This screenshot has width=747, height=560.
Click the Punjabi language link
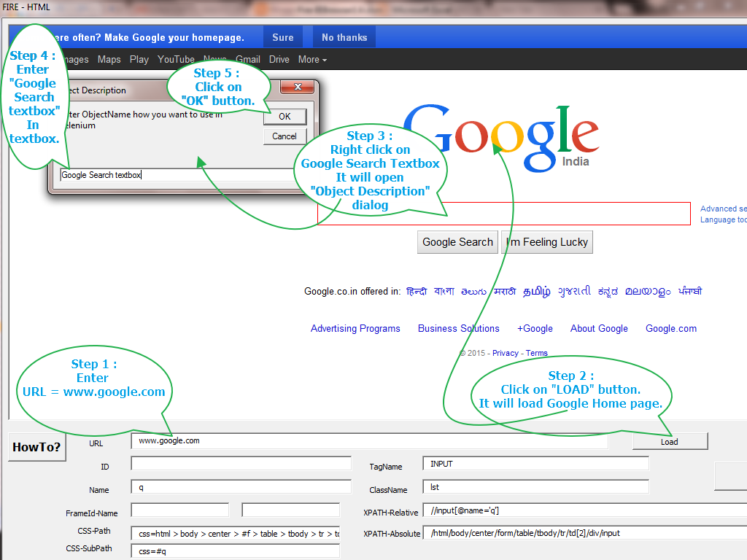(x=690, y=291)
